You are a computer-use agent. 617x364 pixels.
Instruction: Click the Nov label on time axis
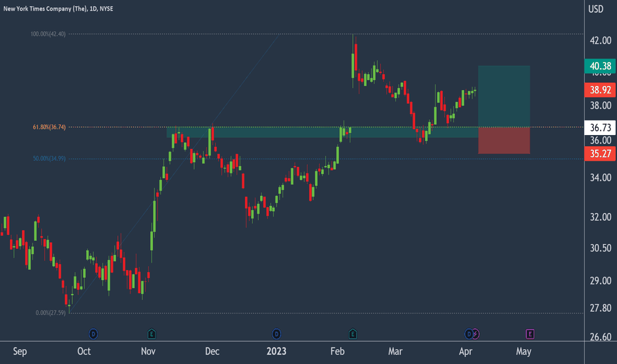148,351
